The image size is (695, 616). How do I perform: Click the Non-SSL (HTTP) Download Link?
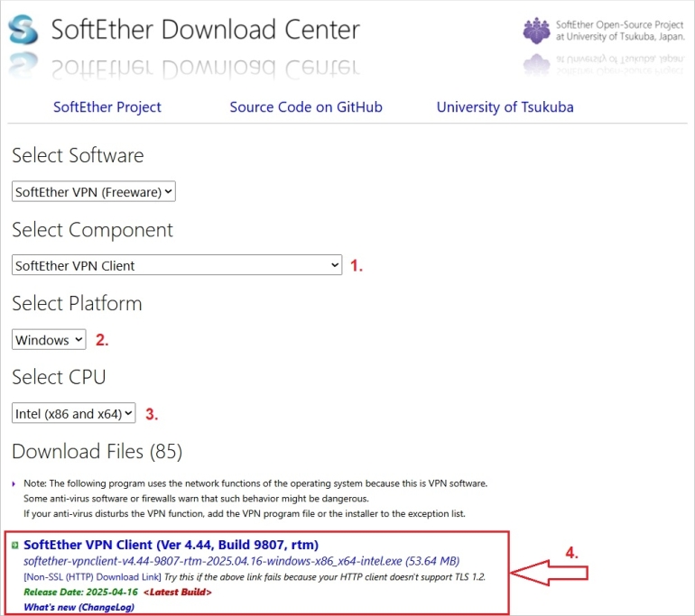pyautogui.click(x=92, y=576)
